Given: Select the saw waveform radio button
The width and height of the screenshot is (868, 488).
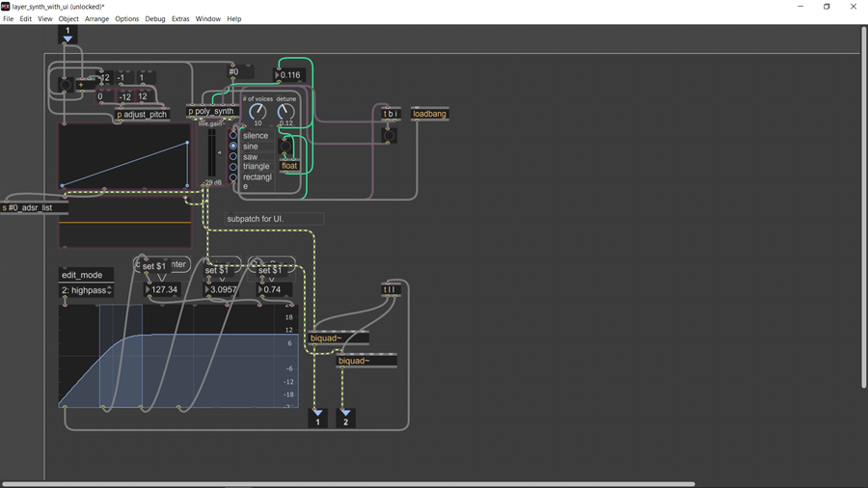Looking at the screenshot, I should click(x=233, y=156).
